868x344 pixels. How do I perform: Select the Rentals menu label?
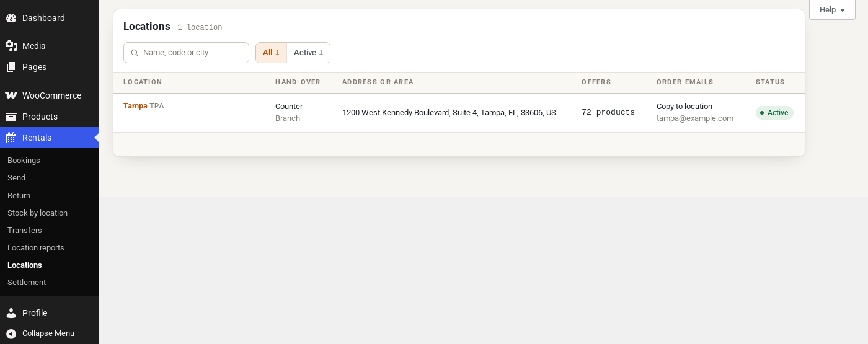[x=37, y=138]
